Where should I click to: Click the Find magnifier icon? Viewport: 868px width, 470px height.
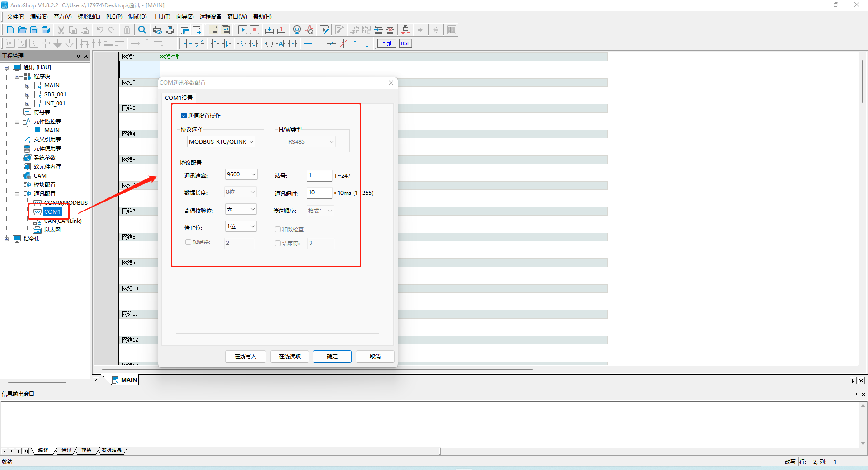[142, 30]
